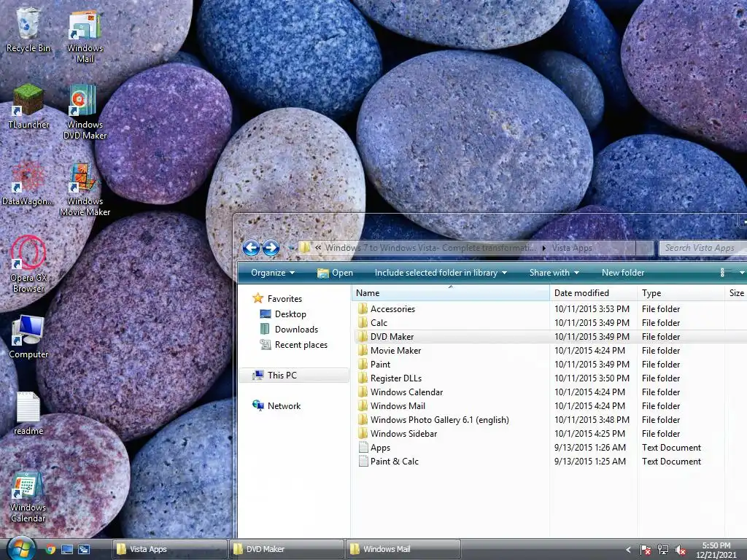Select the Paint folder
Viewport: 747px width, 560px height.
381,365
